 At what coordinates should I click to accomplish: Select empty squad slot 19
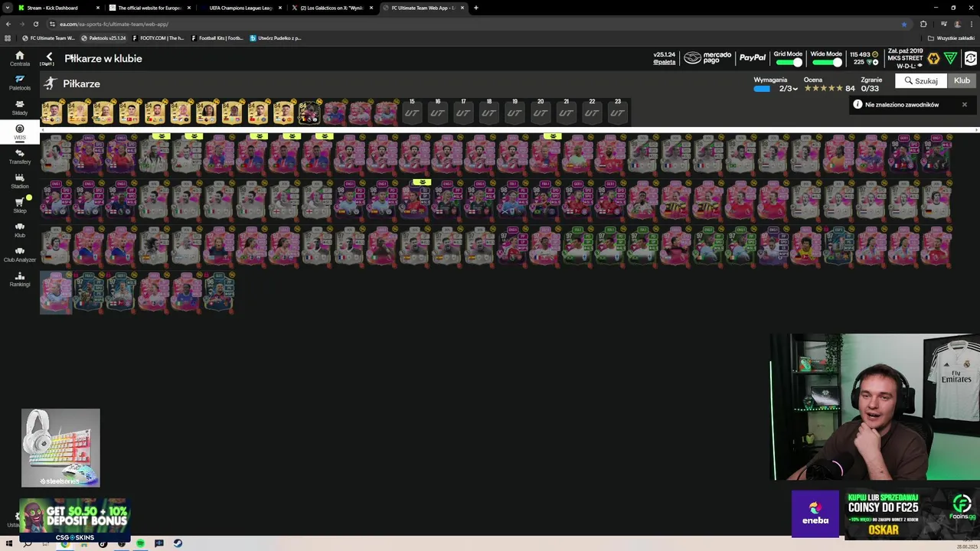[x=514, y=112]
